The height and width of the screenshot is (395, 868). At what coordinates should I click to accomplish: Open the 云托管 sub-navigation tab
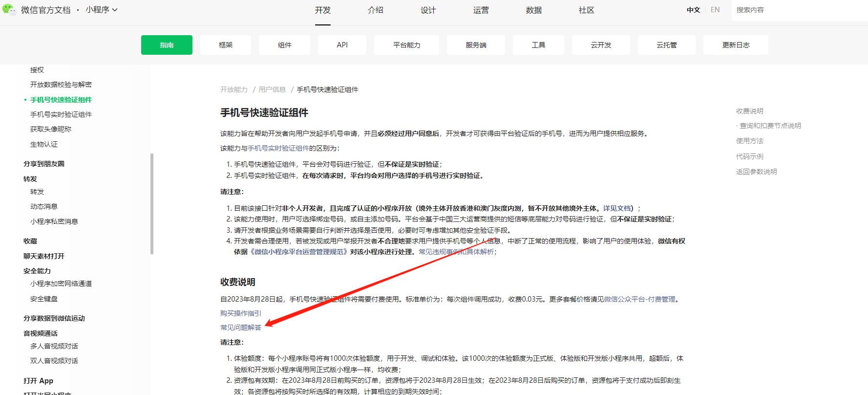point(667,45)
